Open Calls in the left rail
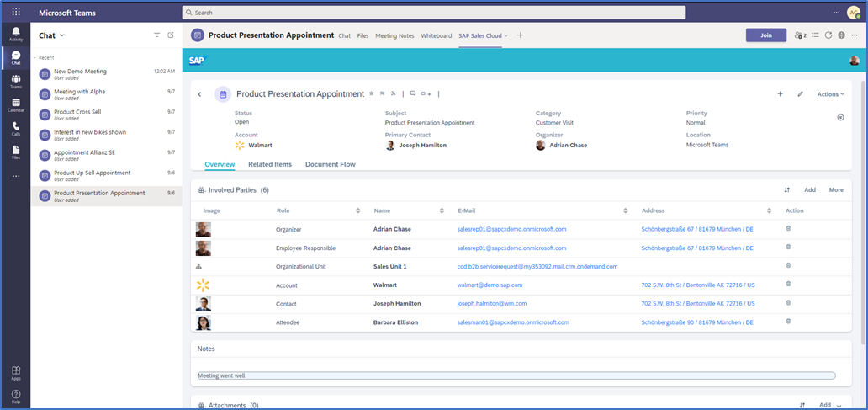The image size is (868, 410). click(16, 129)
